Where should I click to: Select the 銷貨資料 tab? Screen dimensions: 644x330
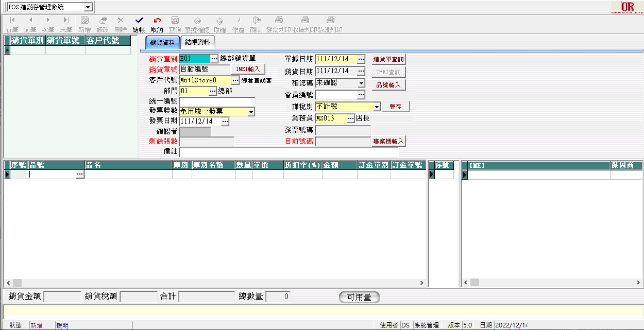pos(162,42)
